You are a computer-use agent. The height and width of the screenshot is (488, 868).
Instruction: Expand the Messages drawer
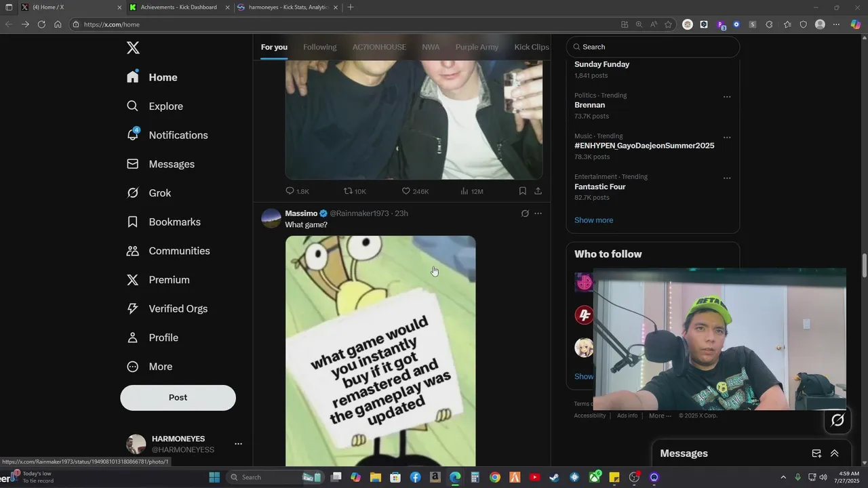pyautogui.click(x=834, y=453)
